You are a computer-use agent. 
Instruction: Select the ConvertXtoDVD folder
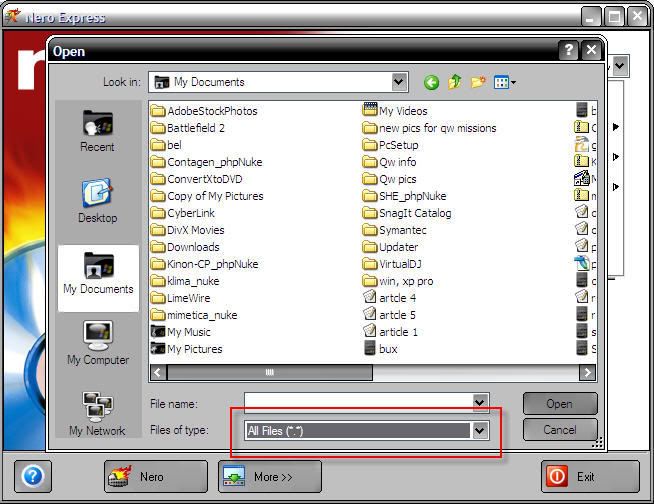coord(196,179)
